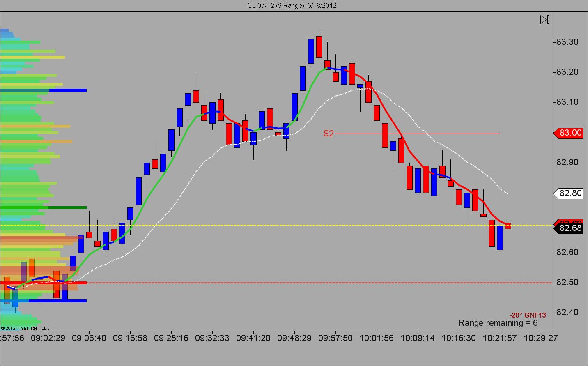The width and height of the screenshot is (588, 366).
Task: Select the small red candle at the latest bar
Action: (508, 226)
